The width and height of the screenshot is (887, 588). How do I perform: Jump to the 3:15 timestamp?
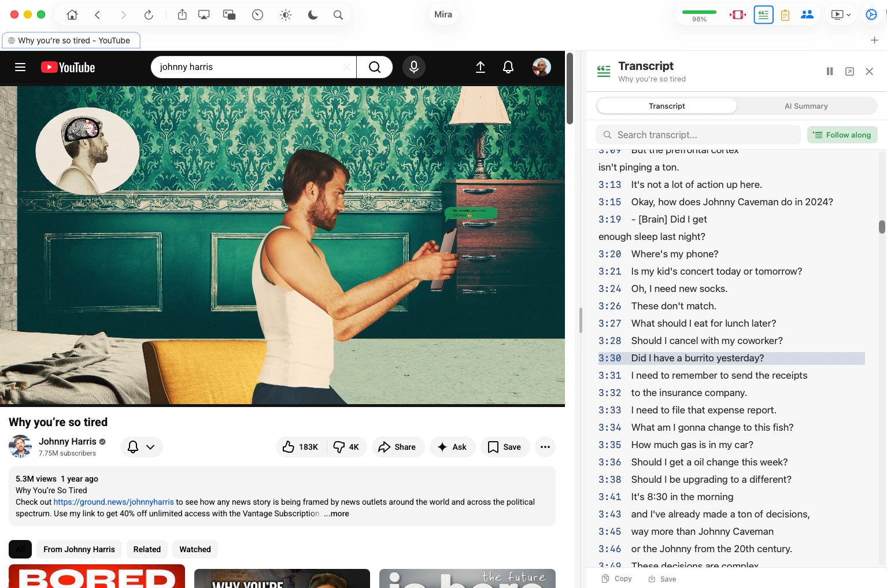coord(610,202)
